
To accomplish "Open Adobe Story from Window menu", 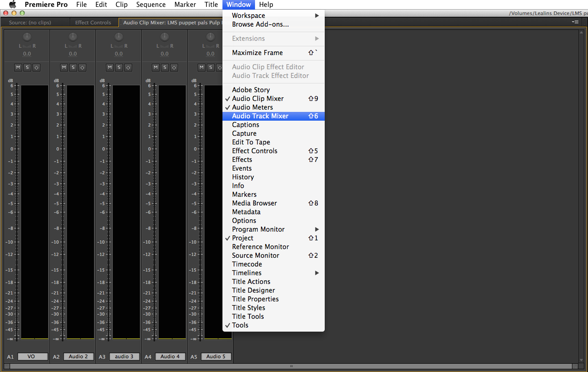I will [273, 90].
